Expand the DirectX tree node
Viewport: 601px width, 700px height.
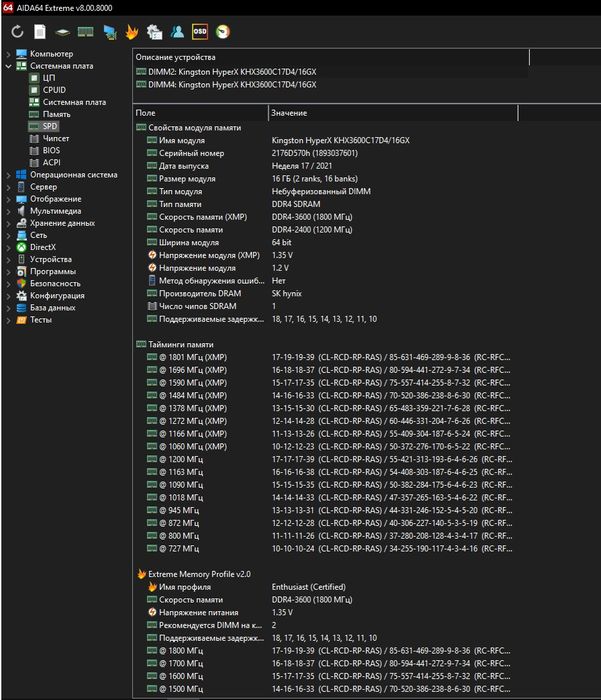coord(8,247)
